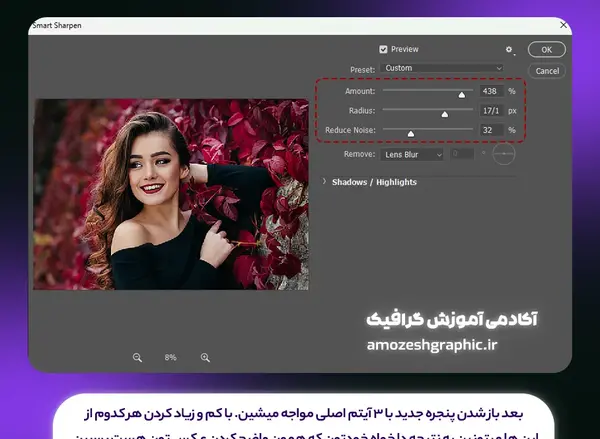Viewport: 600px width, 439px height.
Task: Open the Remove dropdown showing Lens Blur
Action: [412, 155]
